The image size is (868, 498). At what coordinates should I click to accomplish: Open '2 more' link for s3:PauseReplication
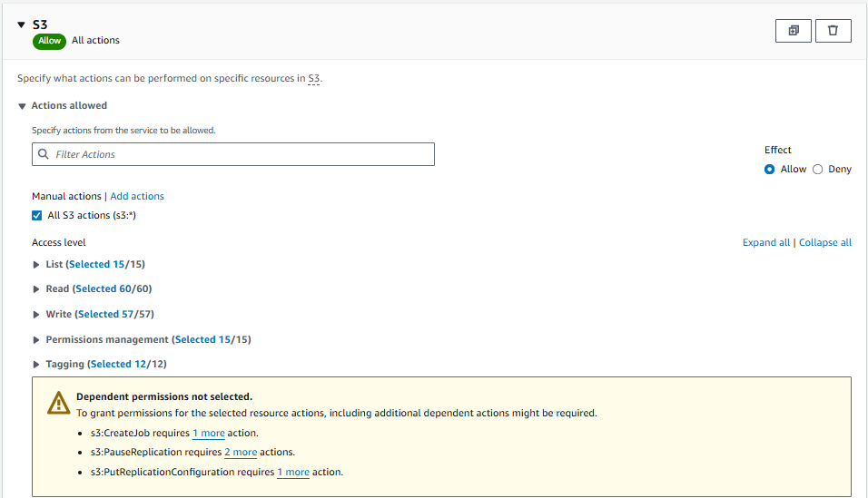point(241,452)
